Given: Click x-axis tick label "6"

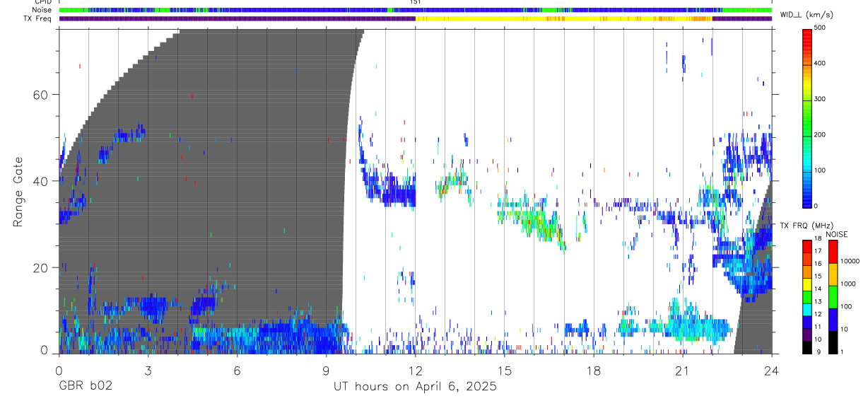Looking at the screenshot, I should (237, 371).
